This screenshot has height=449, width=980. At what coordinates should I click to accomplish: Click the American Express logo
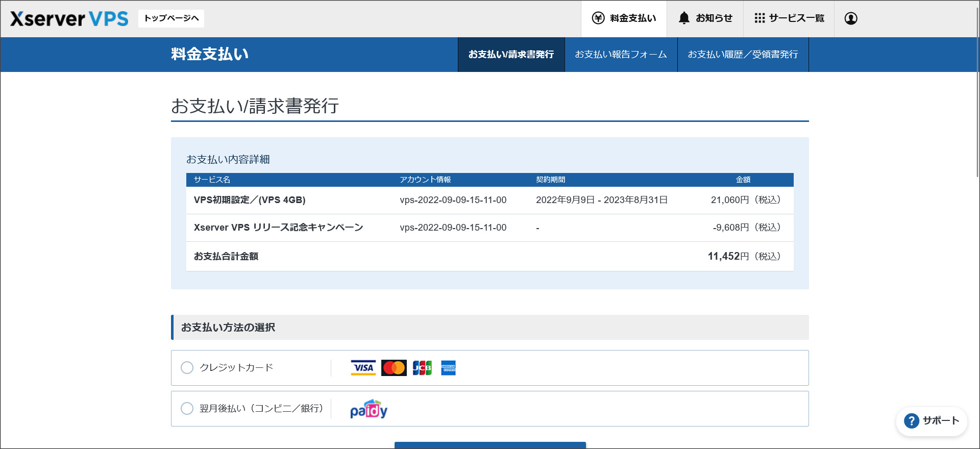[448, 368]
